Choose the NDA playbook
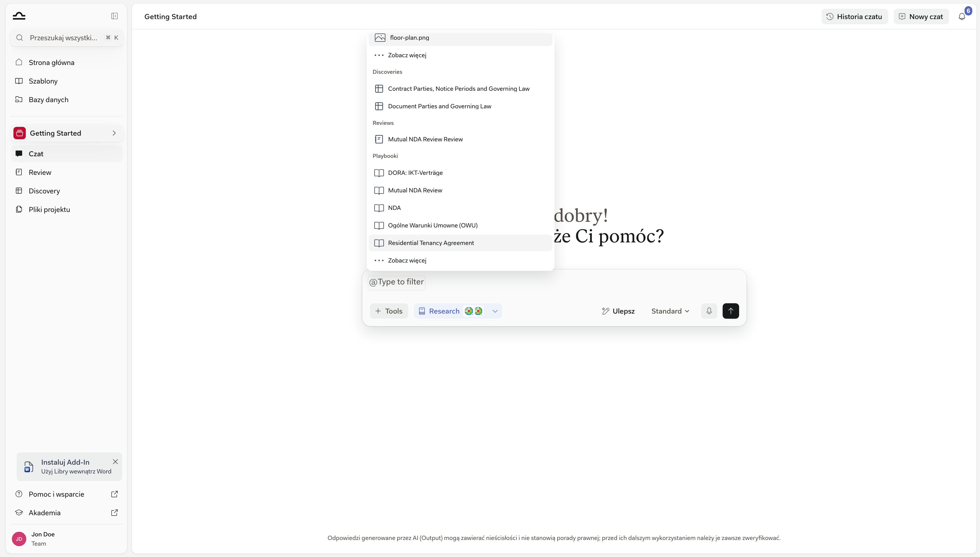 pos(460,208)
